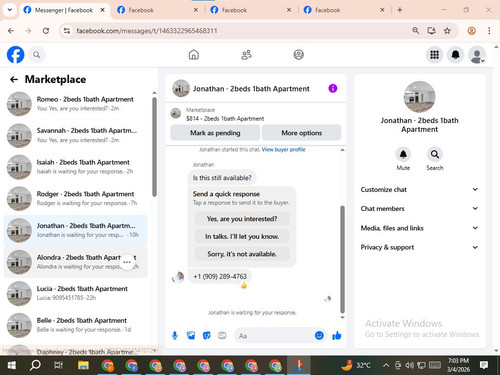This screenshot has width=500, height=375.
Task: Open the $814 listing thumbnail
Action: pos(176,113)
